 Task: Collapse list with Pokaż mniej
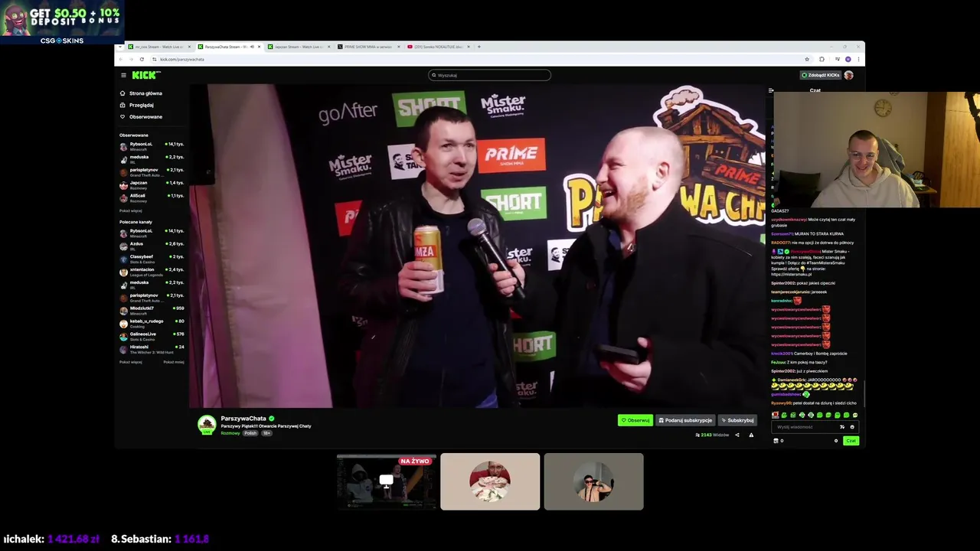(174, 362)
